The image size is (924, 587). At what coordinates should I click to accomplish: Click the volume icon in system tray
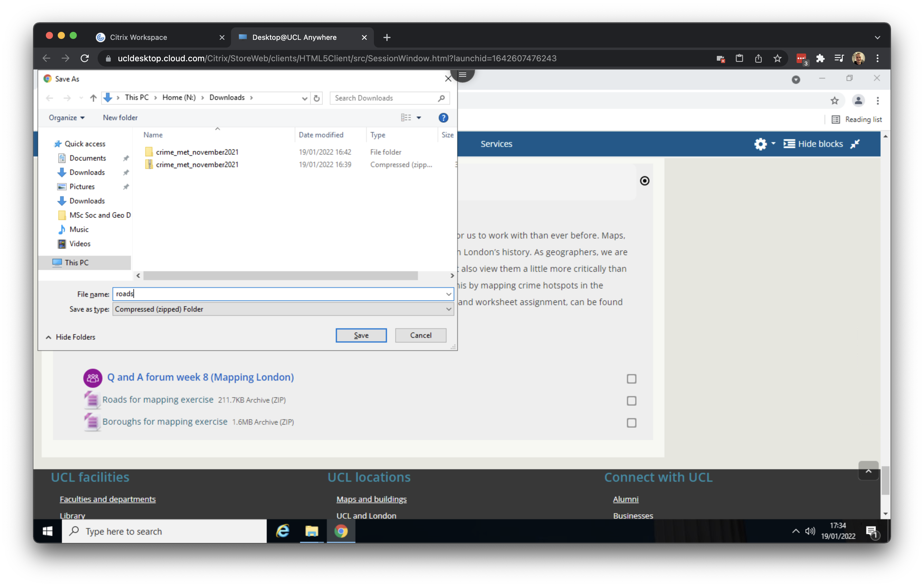pos(810,531)
